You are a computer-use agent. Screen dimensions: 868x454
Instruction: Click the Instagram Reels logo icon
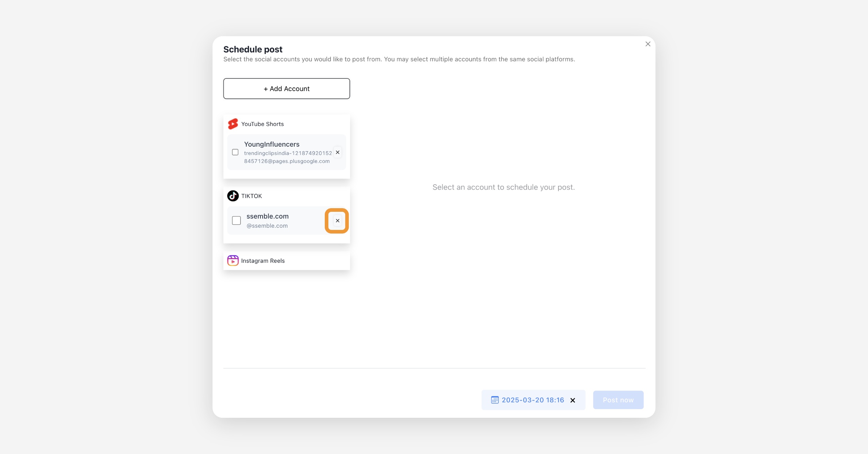click(x=233, y=261)
